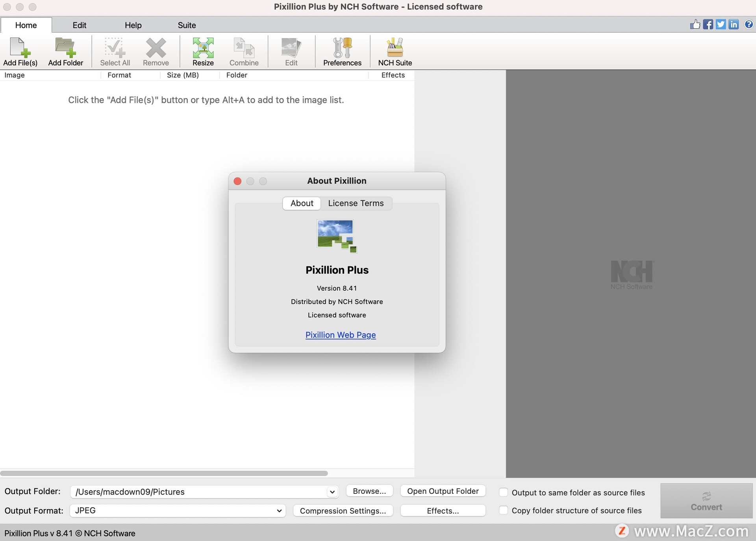Screen dimensions: 756x541
Task: Open the Resize tool
Action: coord(203,52)
